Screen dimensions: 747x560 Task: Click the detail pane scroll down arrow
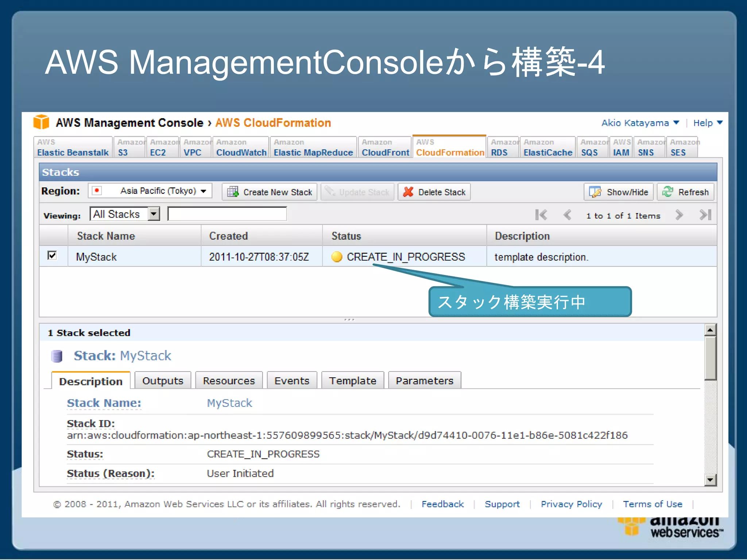click(x=710, y=479)
